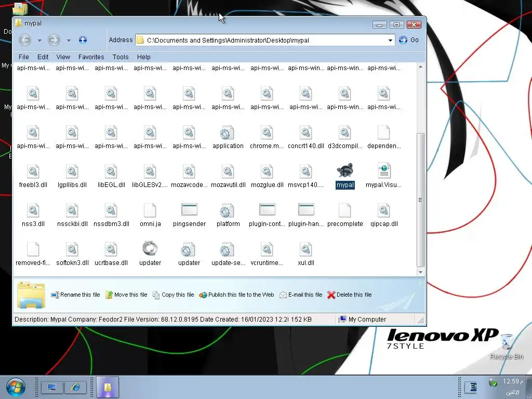Viewport: 532px width, 399px height.
Task: Open the Forward history dropdown arrow
Action: pyautogui.click(x=69, y=41)
